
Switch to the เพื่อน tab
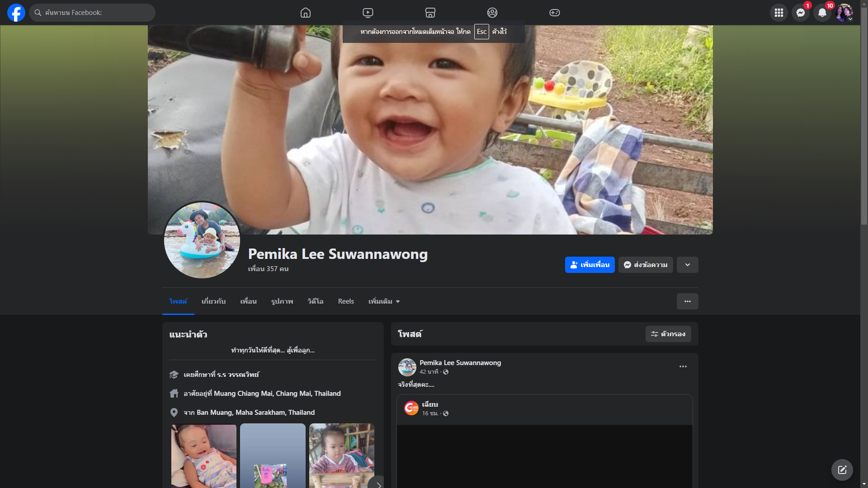(248, 301)
